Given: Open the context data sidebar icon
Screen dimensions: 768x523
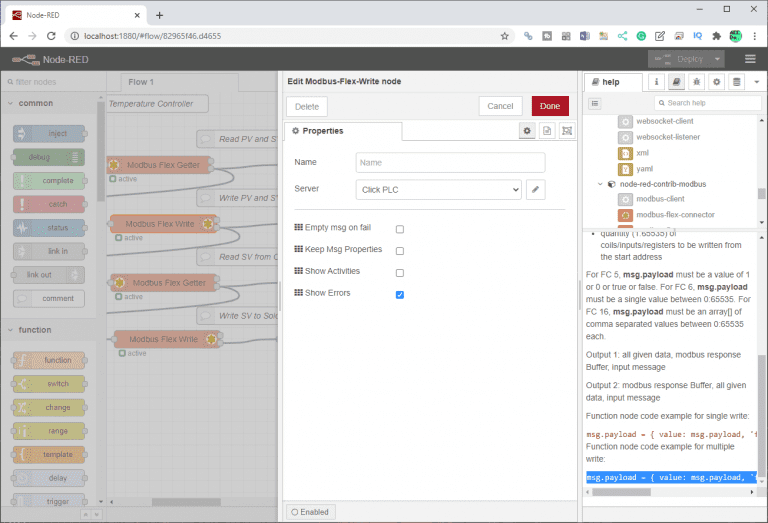Looking at the screenshot, I should tap(737, 81).
